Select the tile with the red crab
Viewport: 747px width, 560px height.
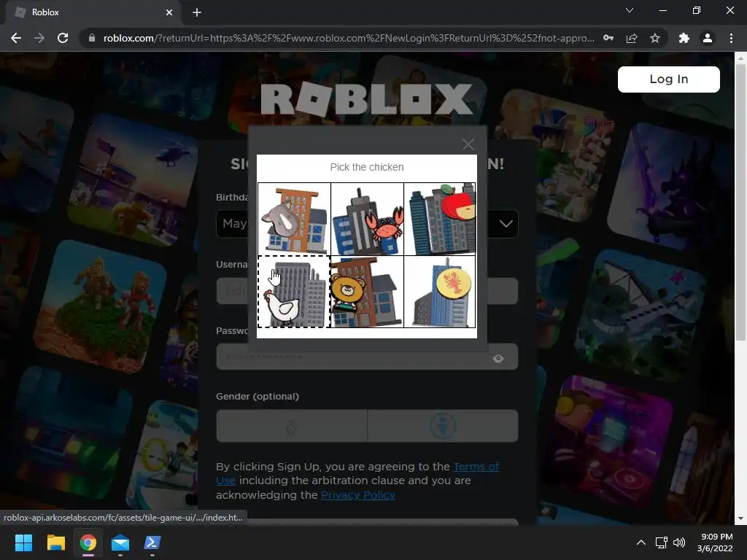click(367, 219)
